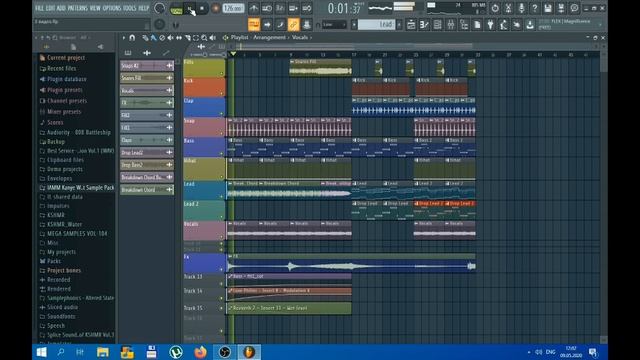Screen dimensions: 640x360
Task: Select the Draw pencil tool in Playlist
Action: pos(145,38)
